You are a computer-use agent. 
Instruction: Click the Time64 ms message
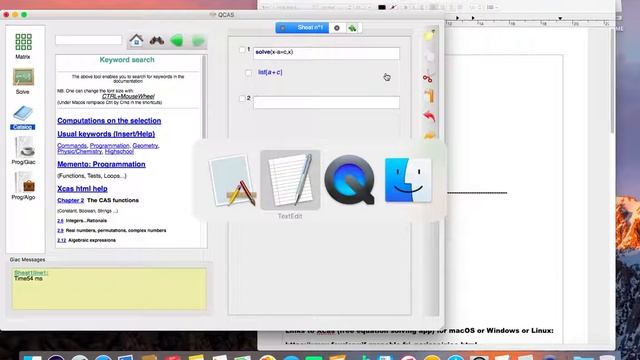pyautogui.click(x=28, y=278)
